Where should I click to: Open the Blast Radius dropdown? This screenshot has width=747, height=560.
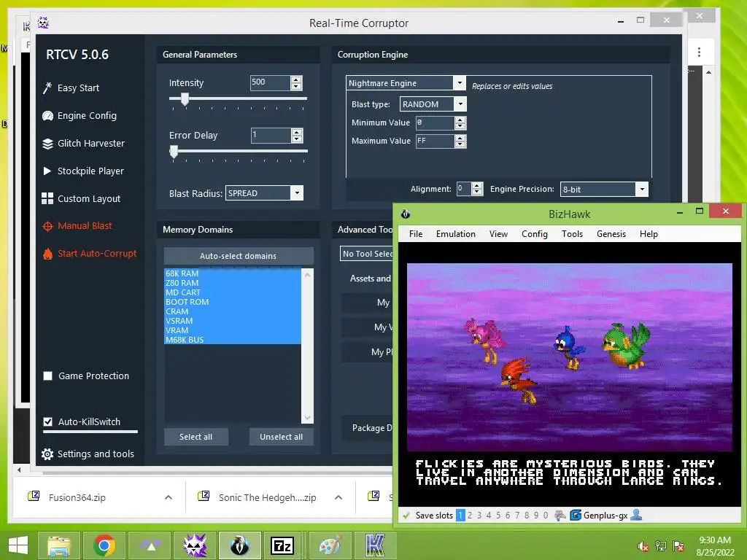(x=298, y=192)
